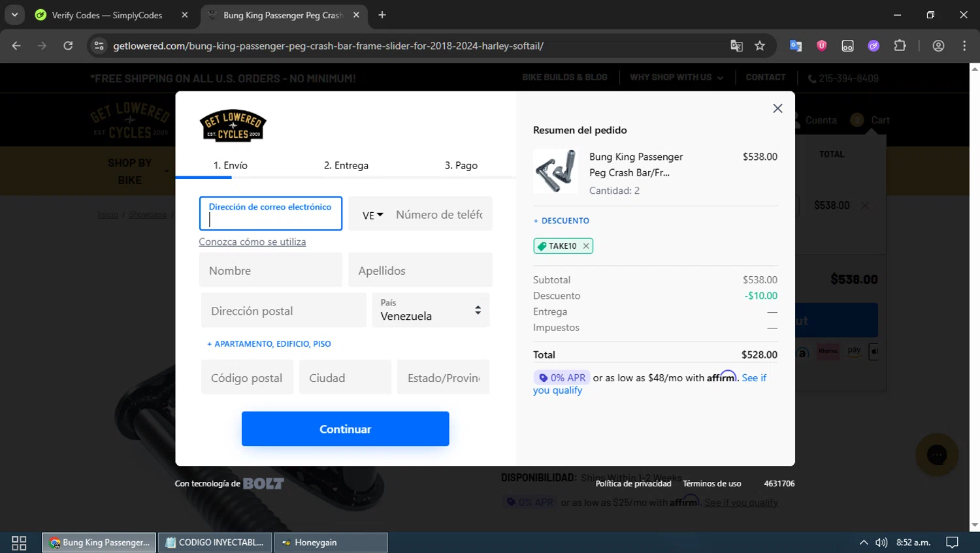Open the purple round extension icon

(874, 46)
